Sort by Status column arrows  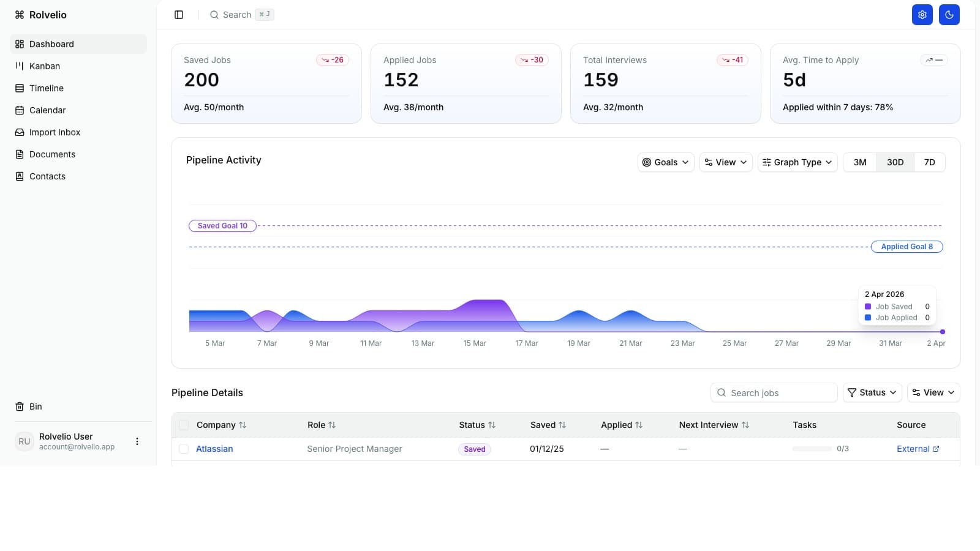tap(492, 425)
